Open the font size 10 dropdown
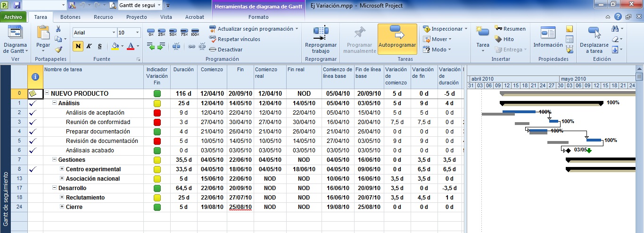 138,33
